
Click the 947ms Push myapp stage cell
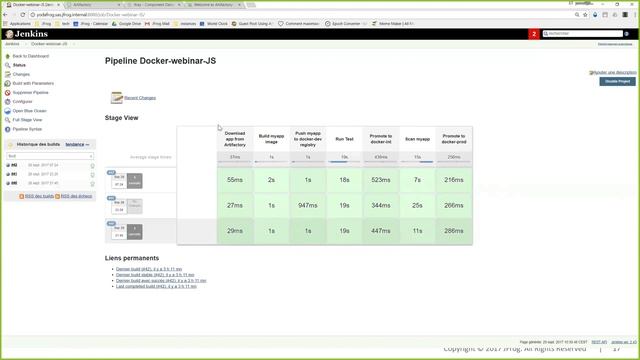pyautogui.click(x=308, y=205)
